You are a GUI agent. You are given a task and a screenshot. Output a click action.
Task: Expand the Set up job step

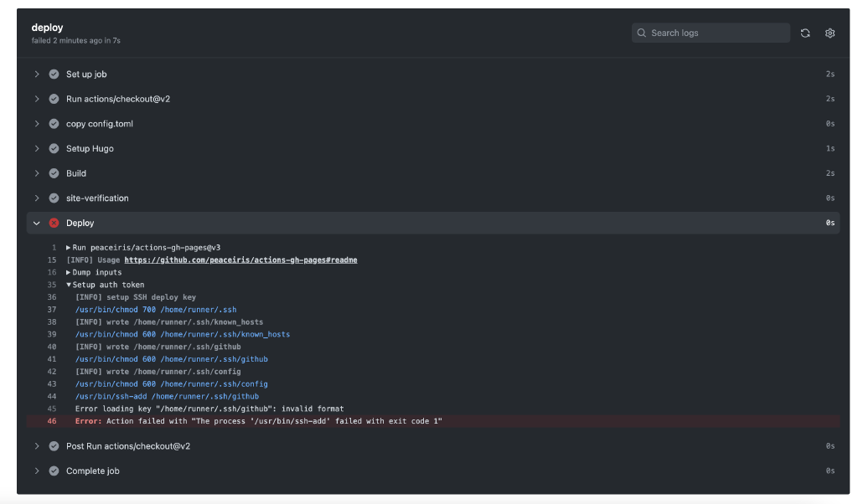[x=37, y=75]
